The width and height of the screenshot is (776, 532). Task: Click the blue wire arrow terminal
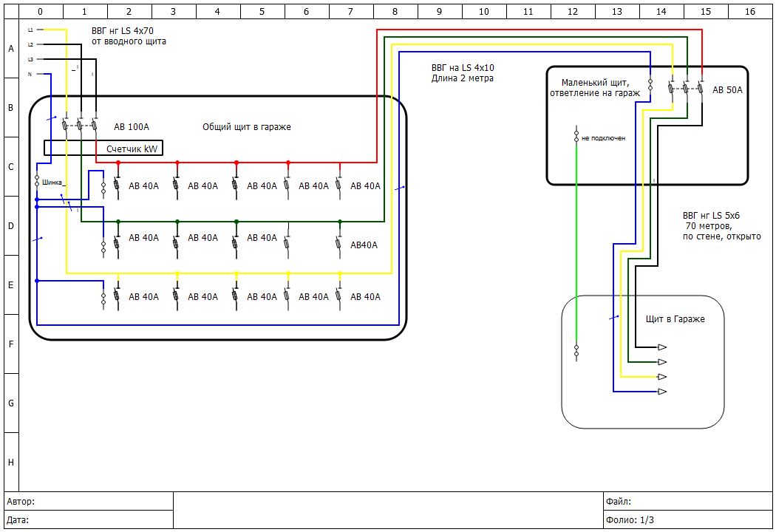click(662, 391)
